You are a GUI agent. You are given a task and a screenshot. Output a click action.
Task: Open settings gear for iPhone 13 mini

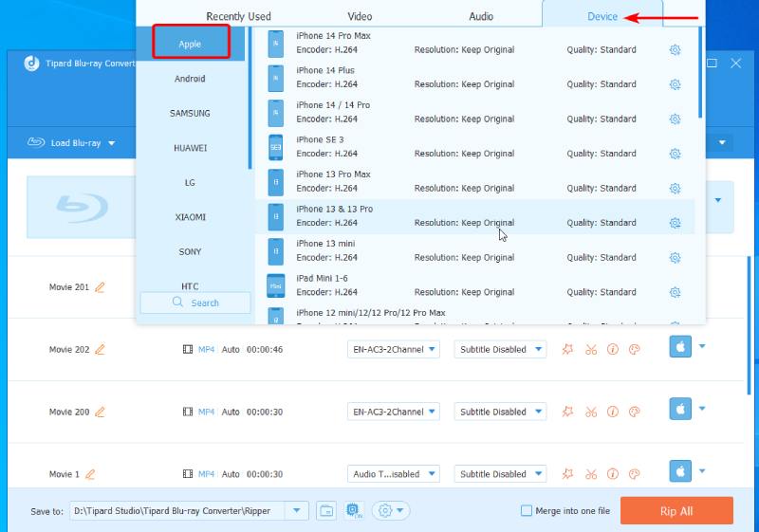tap(675, 258)
